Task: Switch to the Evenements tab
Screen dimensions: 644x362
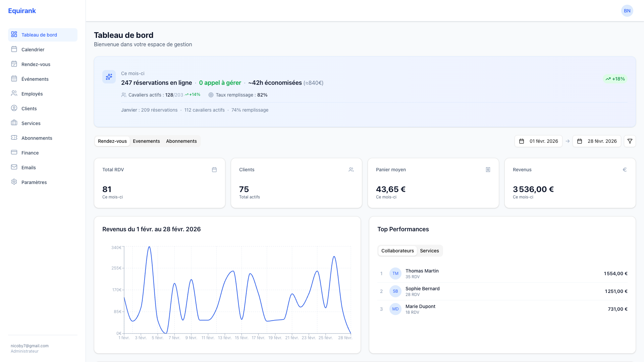Action: pos(146,141)
